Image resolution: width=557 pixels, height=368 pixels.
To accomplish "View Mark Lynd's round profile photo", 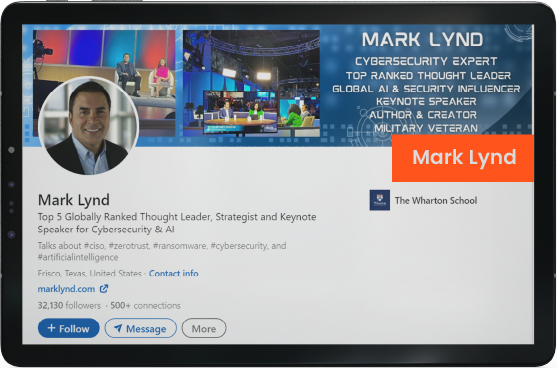I will tap(88, 126).
